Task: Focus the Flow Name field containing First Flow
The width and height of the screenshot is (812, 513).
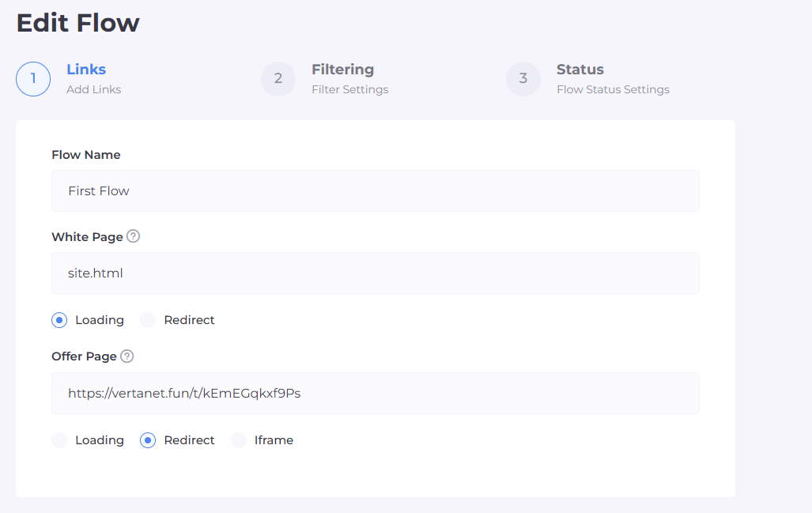Action: click(x=376, y=191)
